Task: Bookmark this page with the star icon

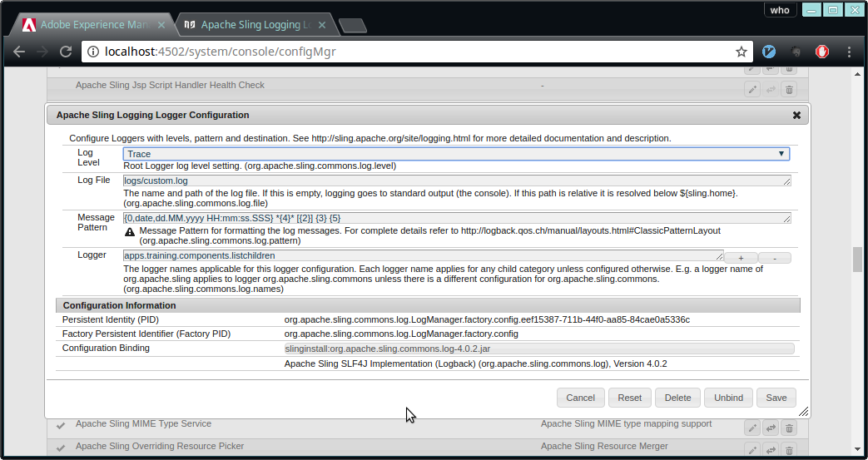Action: (742, 52)
